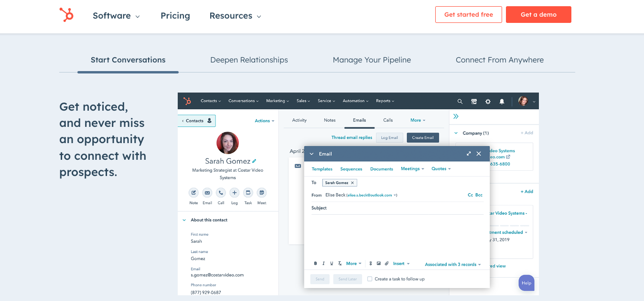Click the Get started free button
The width and height of the screenshot is (644, 301).
469,15
